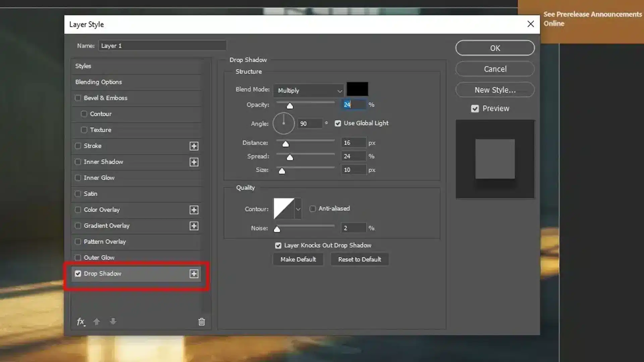
Task: Click the move layer up arrow icon
Action: click(x=96, y=322)
